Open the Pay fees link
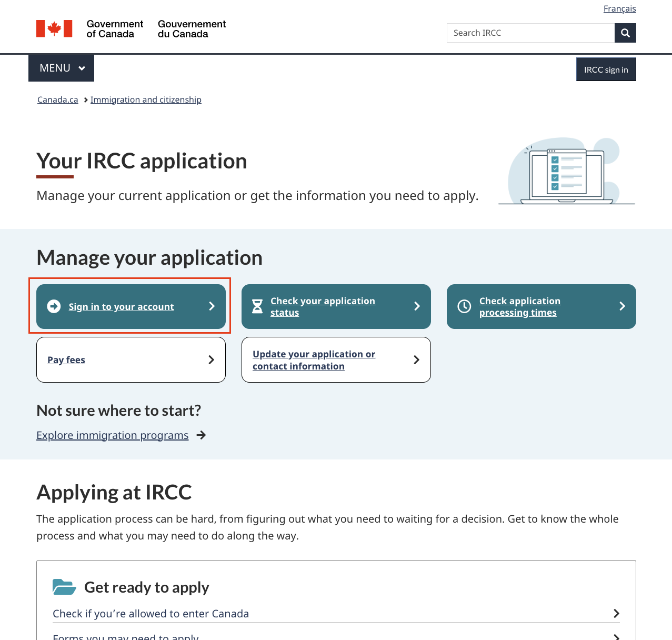 click(x=66, y=360)
